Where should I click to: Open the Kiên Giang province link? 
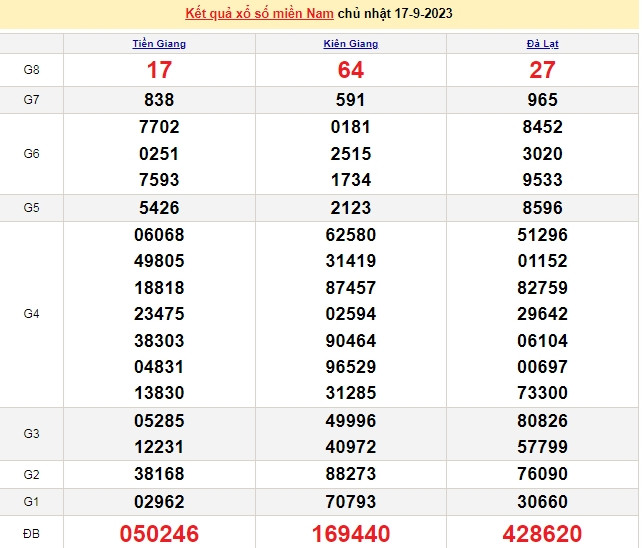(x=351, y=44)
